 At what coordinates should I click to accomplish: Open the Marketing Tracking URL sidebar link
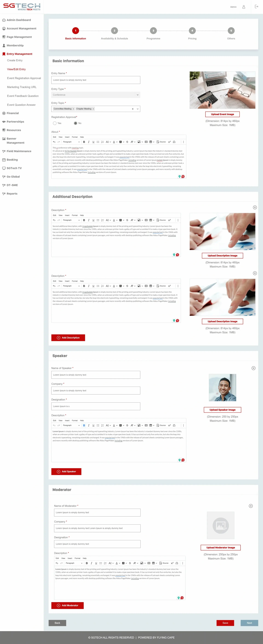(22, 87)
